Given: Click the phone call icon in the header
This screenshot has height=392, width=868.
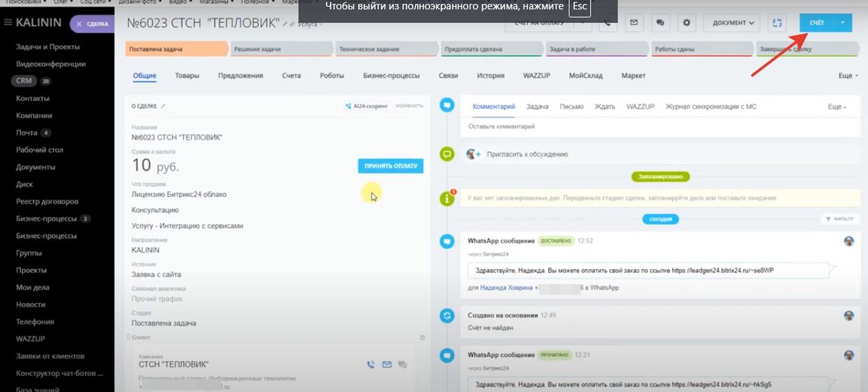Looking at the screenshot, I should [x=607, y=22].
